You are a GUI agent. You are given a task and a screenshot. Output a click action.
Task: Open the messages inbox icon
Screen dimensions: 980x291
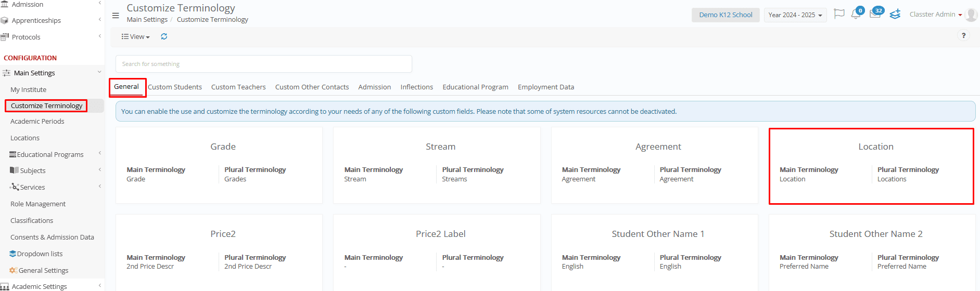coord(875,14)
